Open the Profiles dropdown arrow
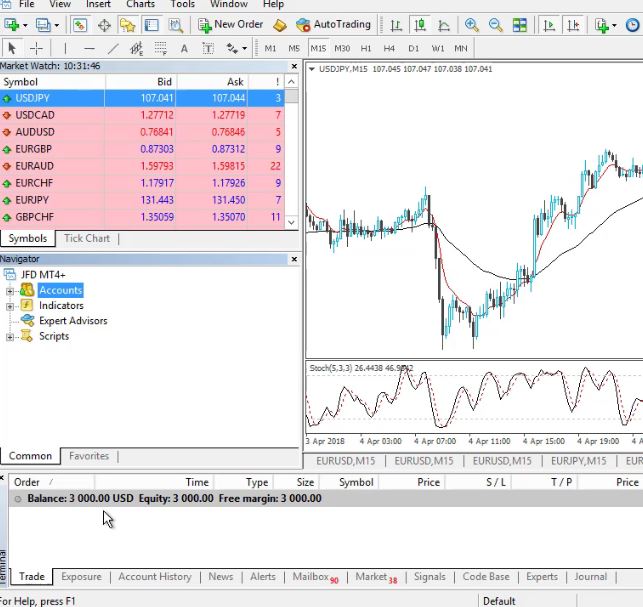The width and height of the screenshot is (643, 607). (57, 25)
